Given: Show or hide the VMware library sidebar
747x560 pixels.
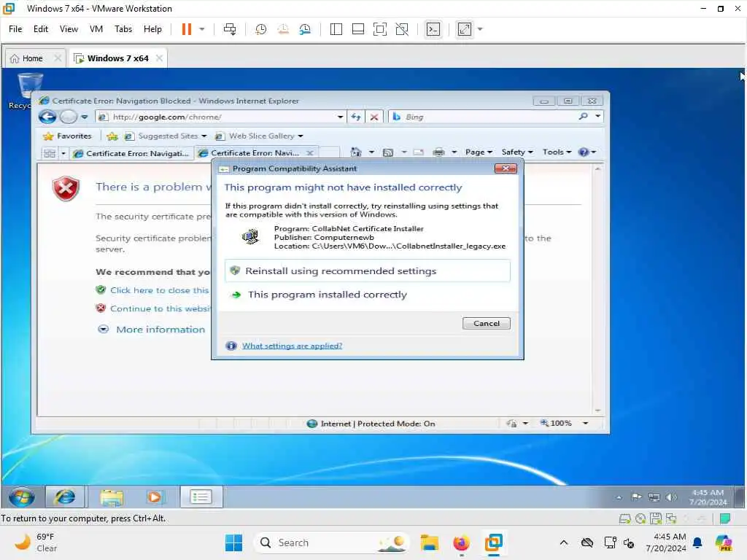Looking at the screenshot, I should pyautogui.click(x=336, y=29).
